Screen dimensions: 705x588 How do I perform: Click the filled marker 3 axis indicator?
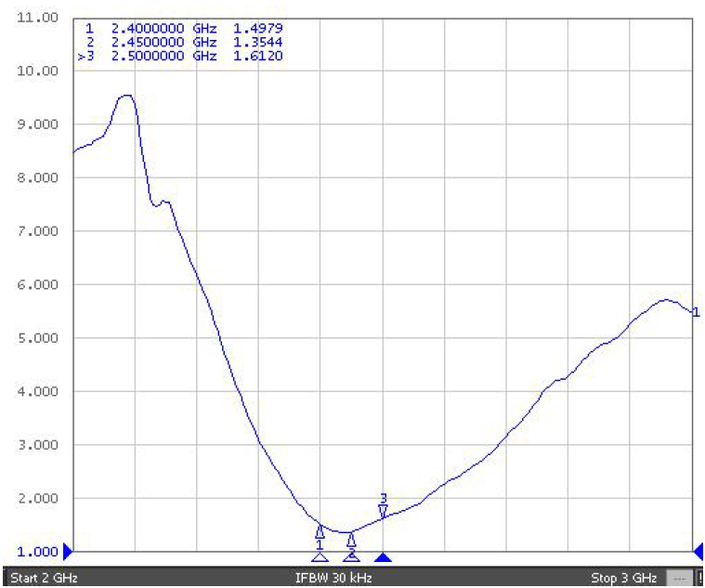click(383, 556)
